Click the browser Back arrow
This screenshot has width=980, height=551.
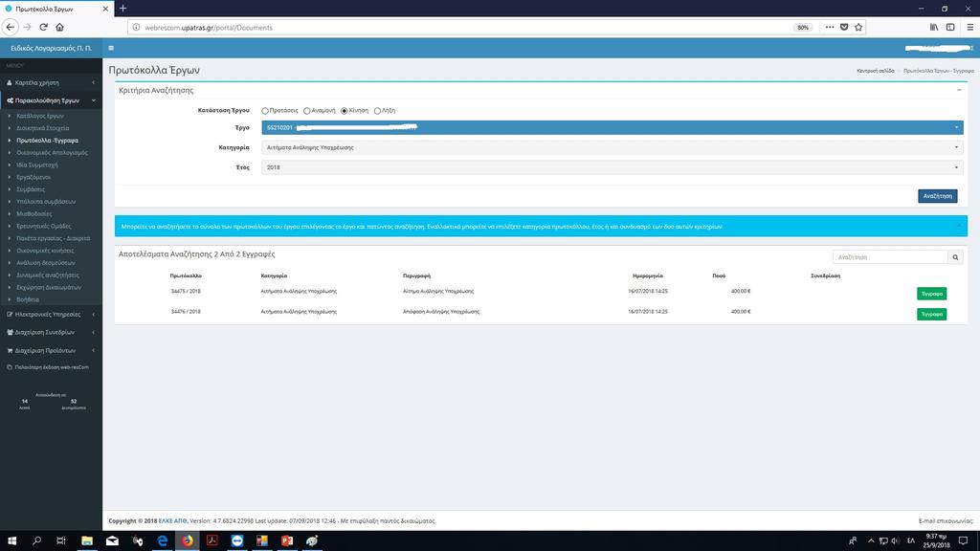(x=10, y=27)
